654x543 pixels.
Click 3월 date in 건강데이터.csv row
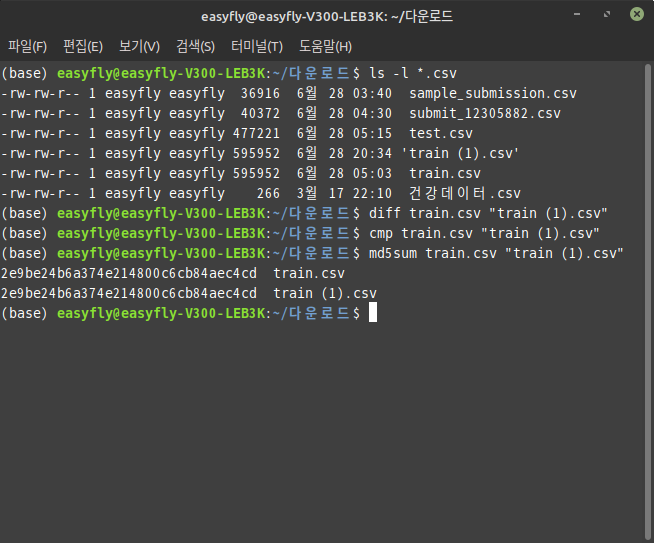pos(307,194)
